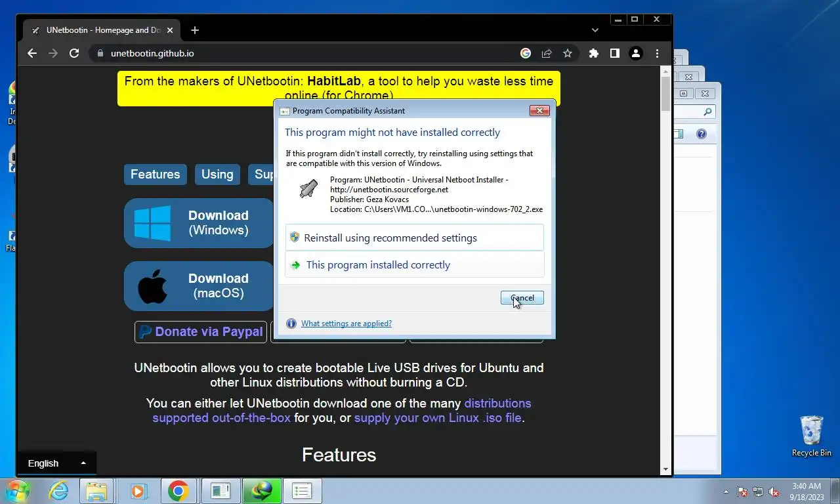Viewport: 840px width, 504px height.
Task: Open the English language dropdown
Action: click(57, 463)
